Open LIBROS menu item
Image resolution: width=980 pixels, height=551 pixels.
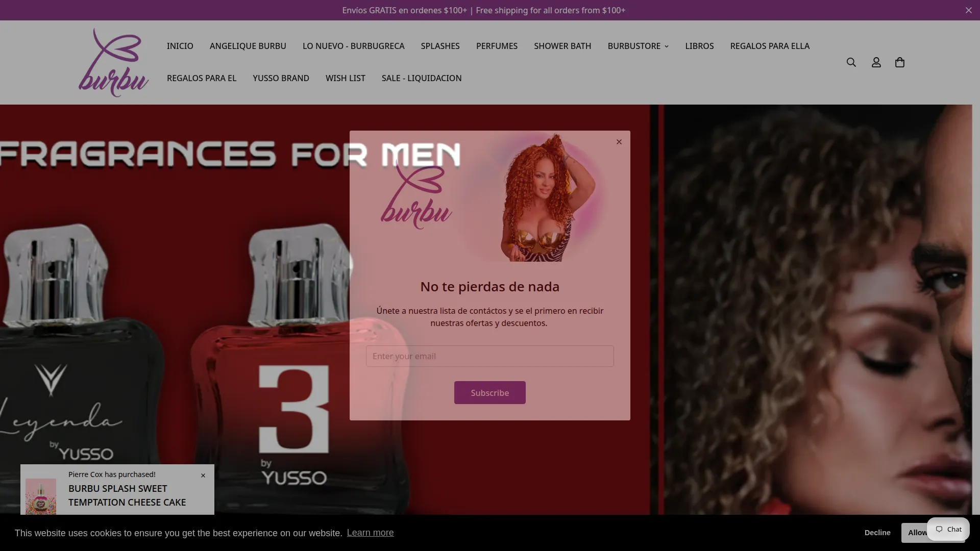tap(699, 46)
